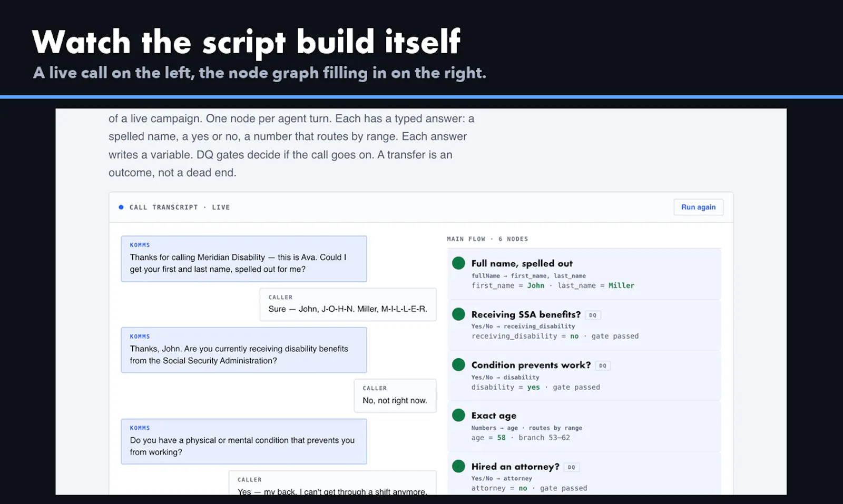Click caller reply 'No, not right now.'

395,396
